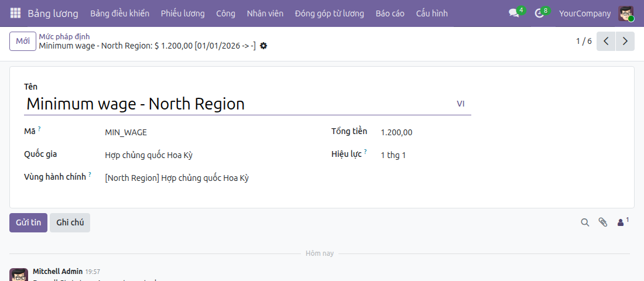This screenshot has width=644, height=281.
Task: Open the VI translation toggle on the name field
Action: (460, 104)
